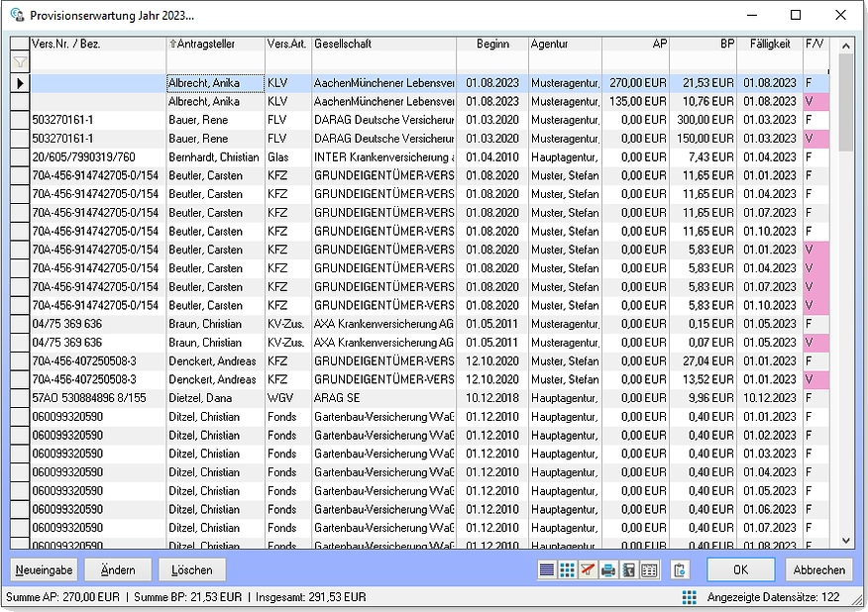Screen dimensions: 868x612
Task: Click '27,04 EUR' BP cell
Action: pyautogui.click(x=704, y=360)
